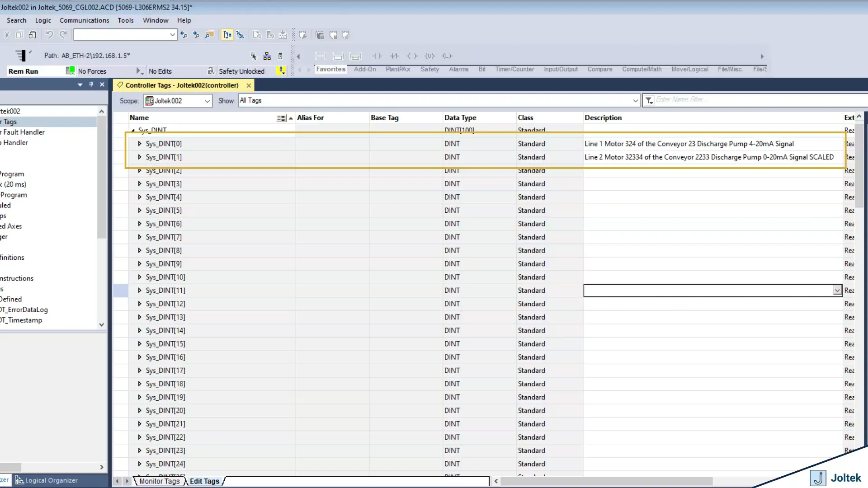868x488 pixels.
Task: Switch to the Monitor Tags tab
Action: tap(159, 481)
